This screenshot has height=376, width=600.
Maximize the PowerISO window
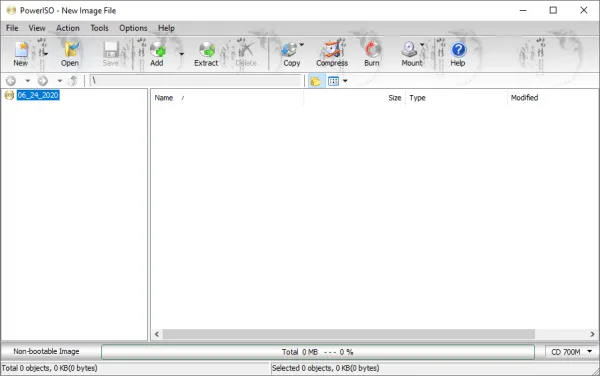pyautogui.click(x=553, y=10)
